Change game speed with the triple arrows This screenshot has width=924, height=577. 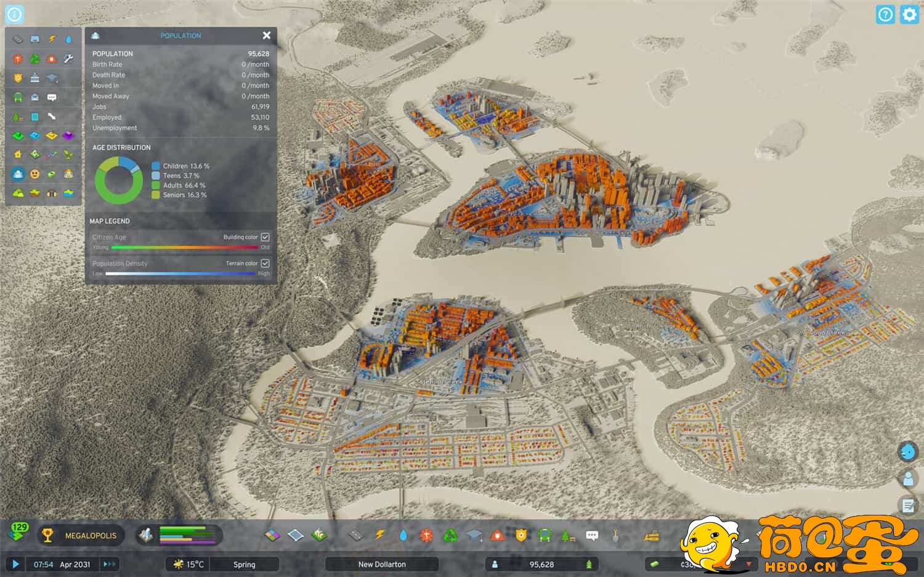pyautogui.click(x=109, y=564)
